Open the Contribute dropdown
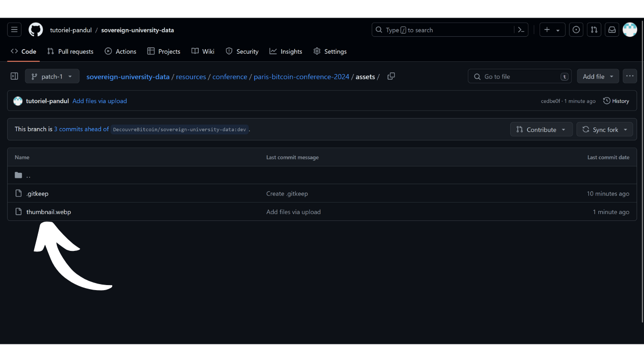The height and width of the screenshot is (362, 644). (x=541, y=130)
